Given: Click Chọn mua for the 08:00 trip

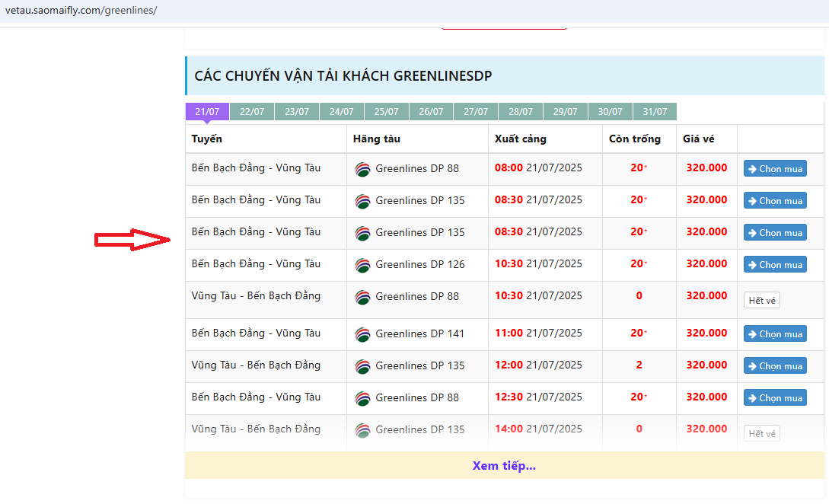Looking at the screenshot, I should [x=775, y=169].
